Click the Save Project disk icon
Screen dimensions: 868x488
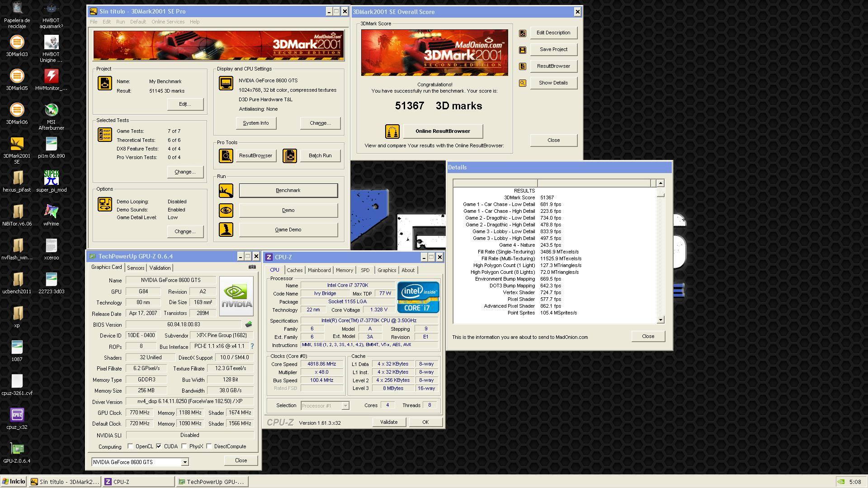pyautogui.click(x=522, y=50)
